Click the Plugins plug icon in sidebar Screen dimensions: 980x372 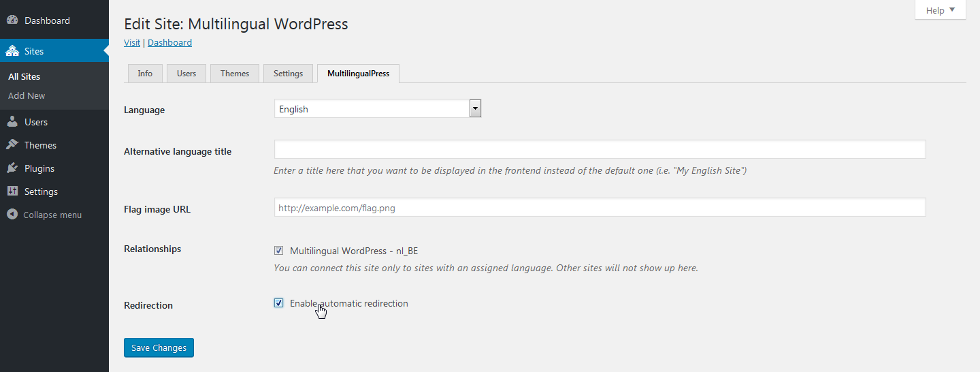coord(12,168)
